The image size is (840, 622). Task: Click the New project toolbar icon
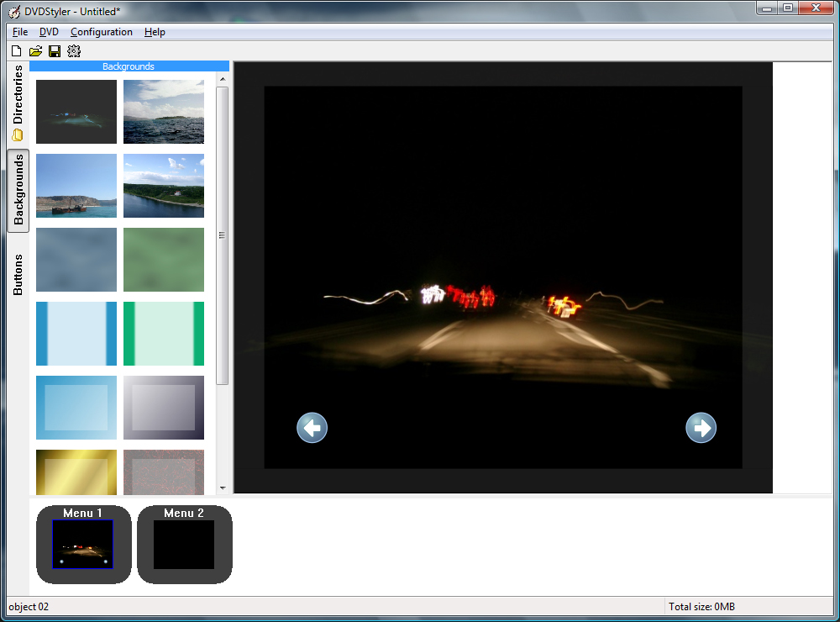[x=16, y=51]
